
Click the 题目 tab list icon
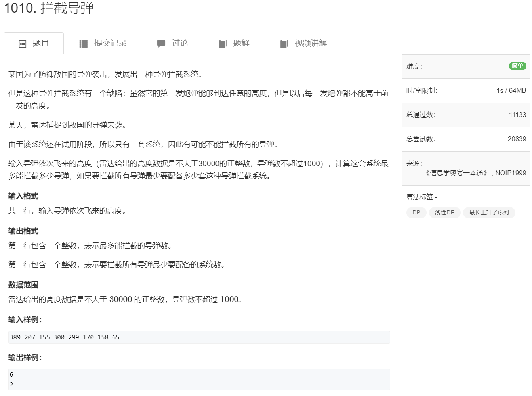23,44
